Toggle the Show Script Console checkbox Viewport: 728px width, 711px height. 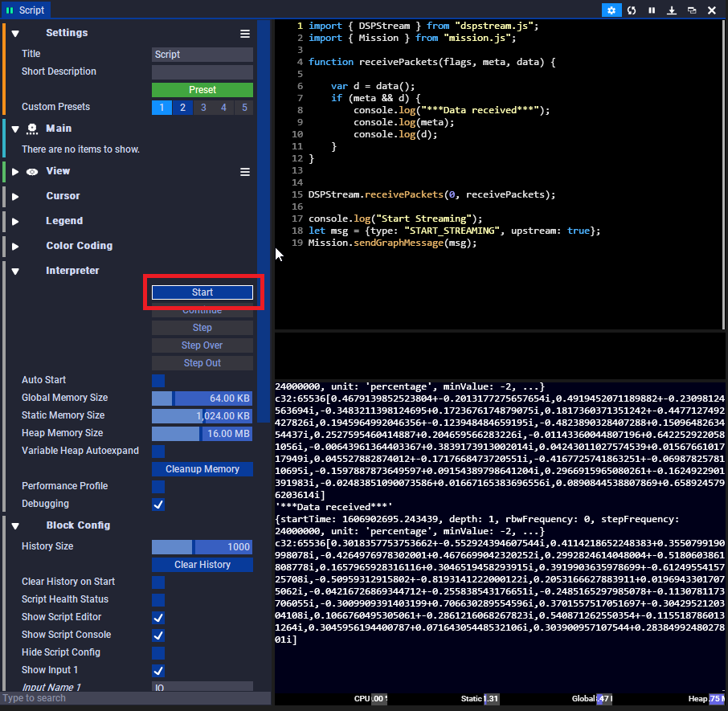(158, 635)
